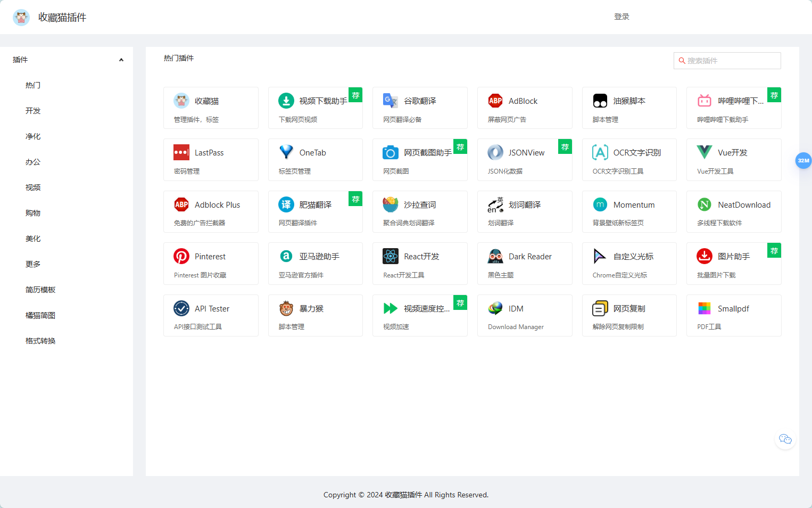The image size is (812, 508).
Task: Open the 肥猫翻译 translate icon
Action: (286, 204)
